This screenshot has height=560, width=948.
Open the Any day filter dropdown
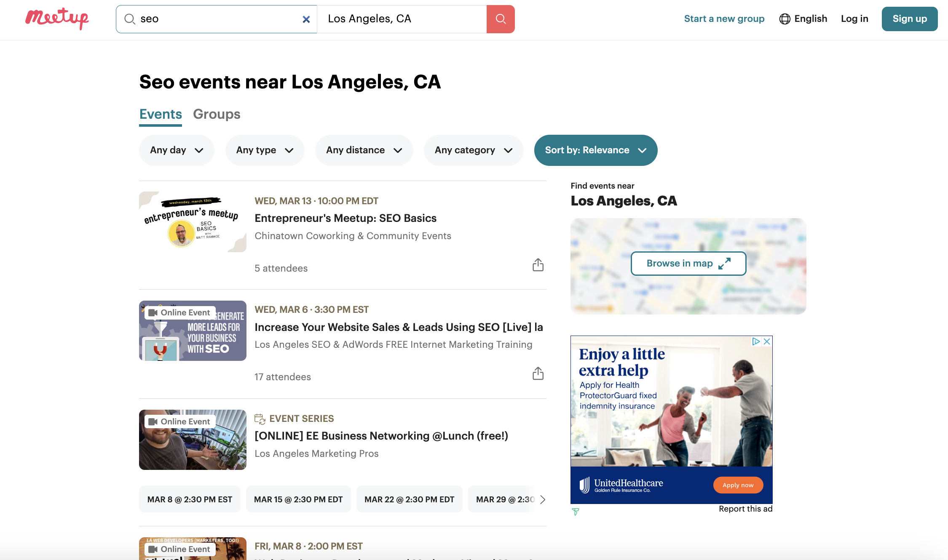coord(177,150)
